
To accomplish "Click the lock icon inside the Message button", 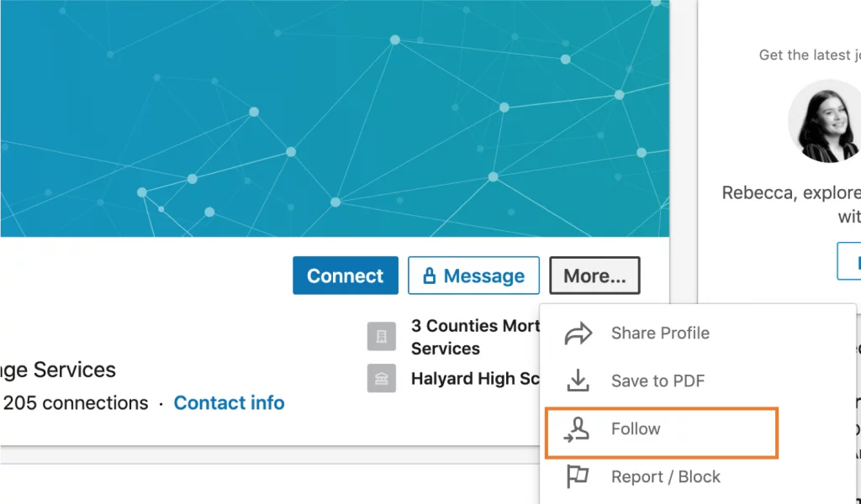I will pyautogui.click(x=431, y=276).
